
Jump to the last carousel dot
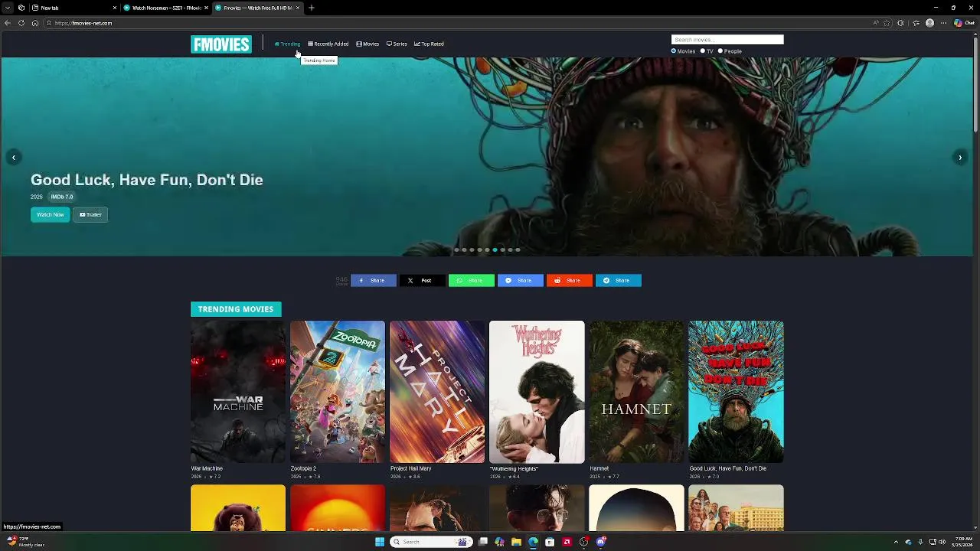[x=518, y=249]
